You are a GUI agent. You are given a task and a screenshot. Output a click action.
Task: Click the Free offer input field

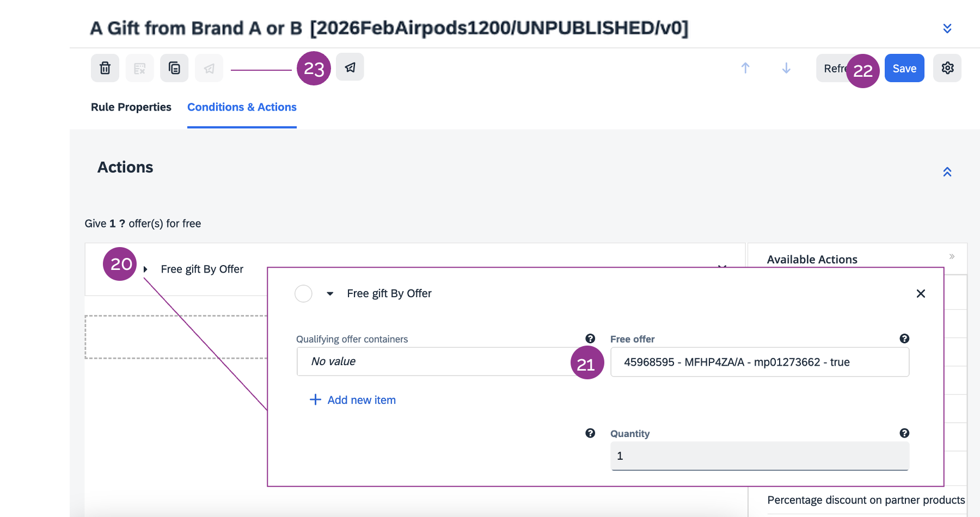(759, 362)
